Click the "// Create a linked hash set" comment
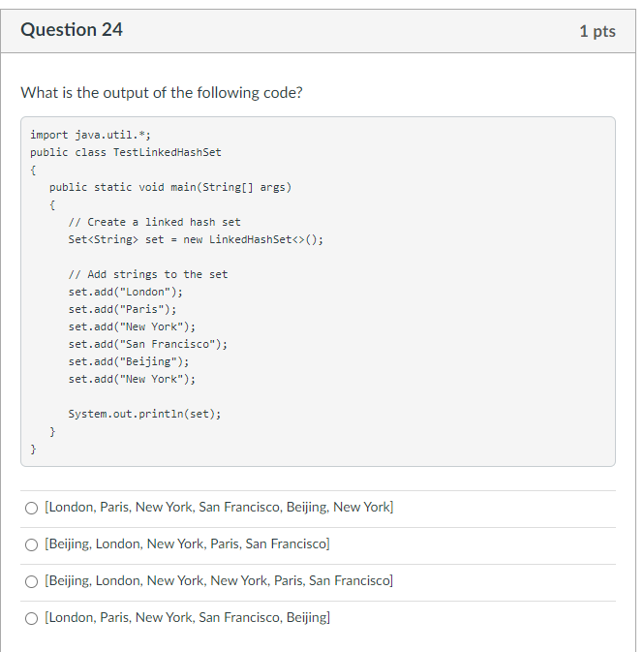This screenshot has width=644, height=652. [x=154, y=222]
